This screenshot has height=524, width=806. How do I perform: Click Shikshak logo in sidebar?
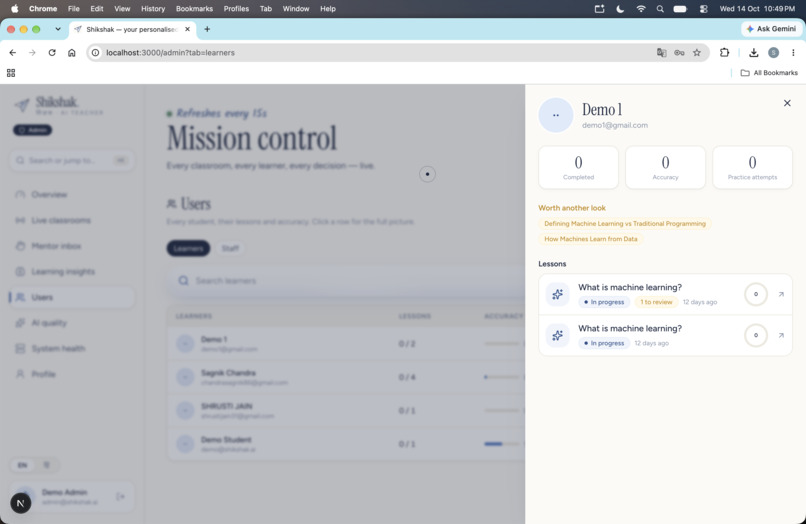(x=58, y=104)
